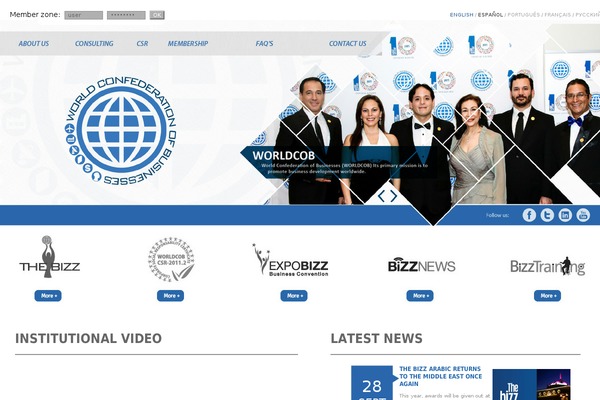The width and height of the screenshot is (600, 400).
Task: Switch language to Español
Action: (491, 15)
